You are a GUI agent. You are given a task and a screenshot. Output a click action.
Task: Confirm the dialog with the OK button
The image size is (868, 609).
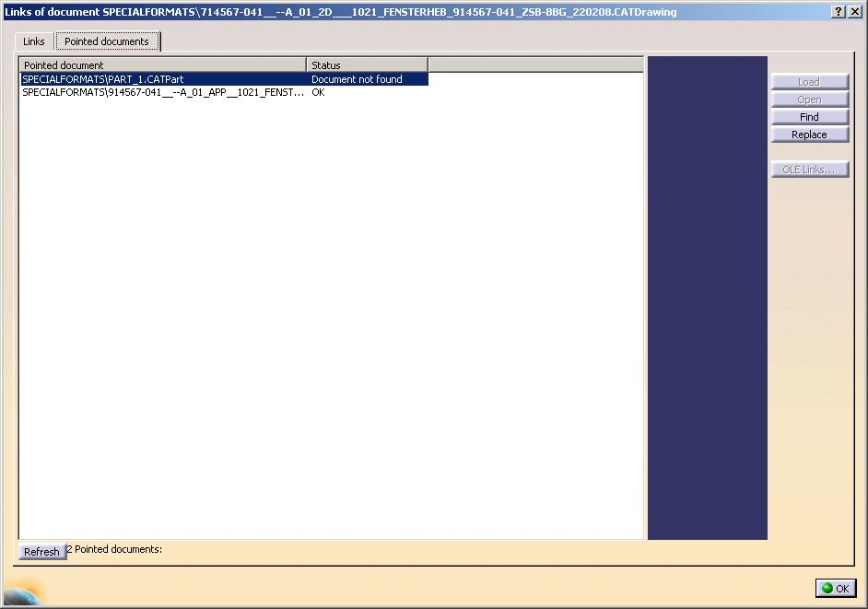836,588
